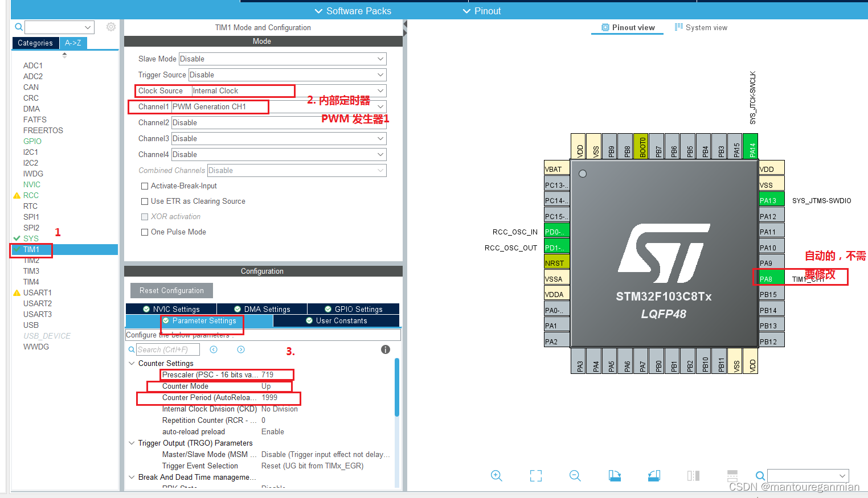Open the Parameter Settings tab
The image size is (868, 498).
[199, 321]
